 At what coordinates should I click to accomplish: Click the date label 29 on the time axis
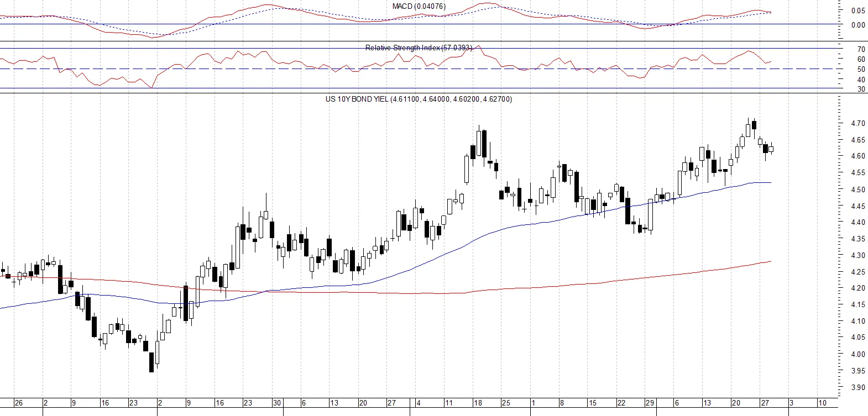click(x=650, y=403)
